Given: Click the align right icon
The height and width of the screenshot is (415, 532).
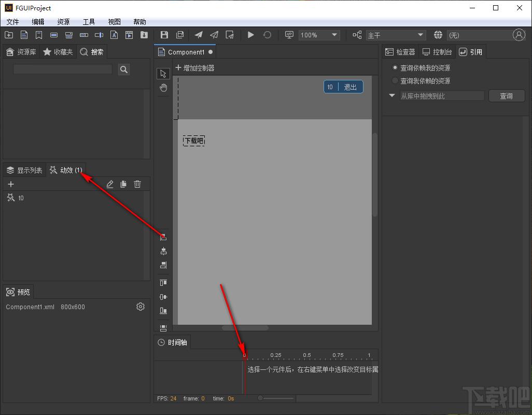Looking at the screenshot, I should coord(163,265).
